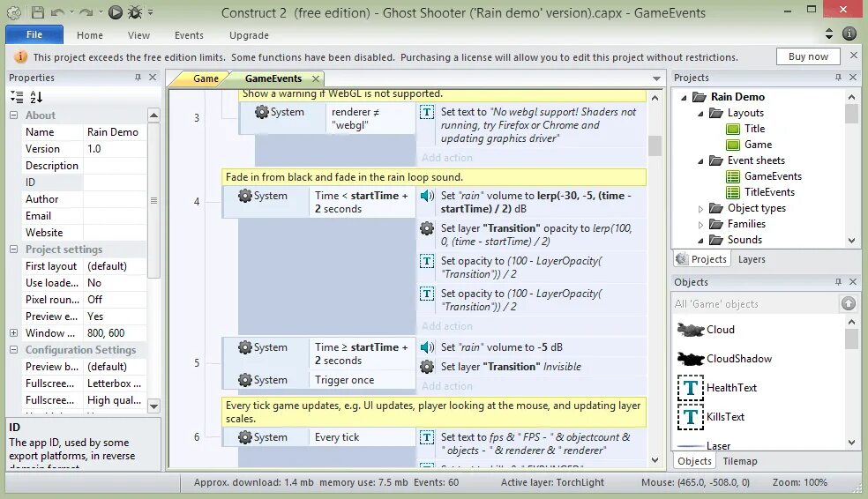
Task: Click the All 'Game' objects filter field
Action: [756, 303]
